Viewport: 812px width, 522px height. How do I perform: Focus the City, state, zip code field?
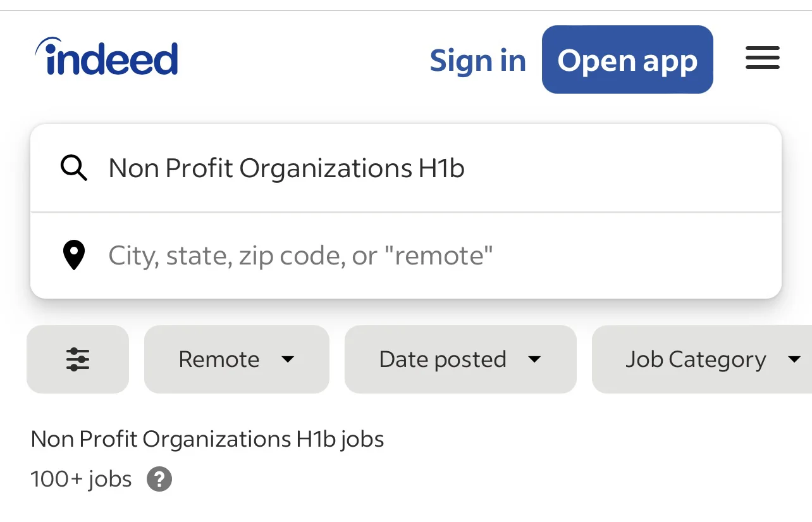click(x=300, y=256)
